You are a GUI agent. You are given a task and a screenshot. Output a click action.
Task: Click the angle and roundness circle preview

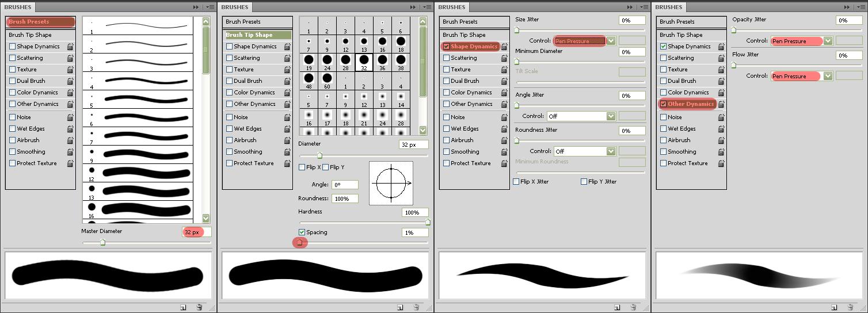pyautogui.click(x=391, y=183)
